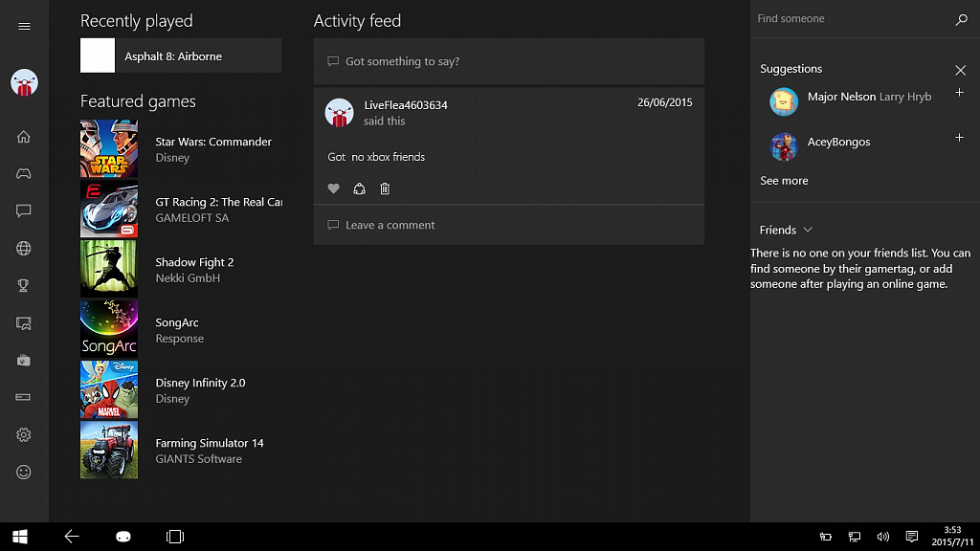Expand the Friends filter dropdown
The width and height of the screenshot is (980, 551).
(786, 230)
